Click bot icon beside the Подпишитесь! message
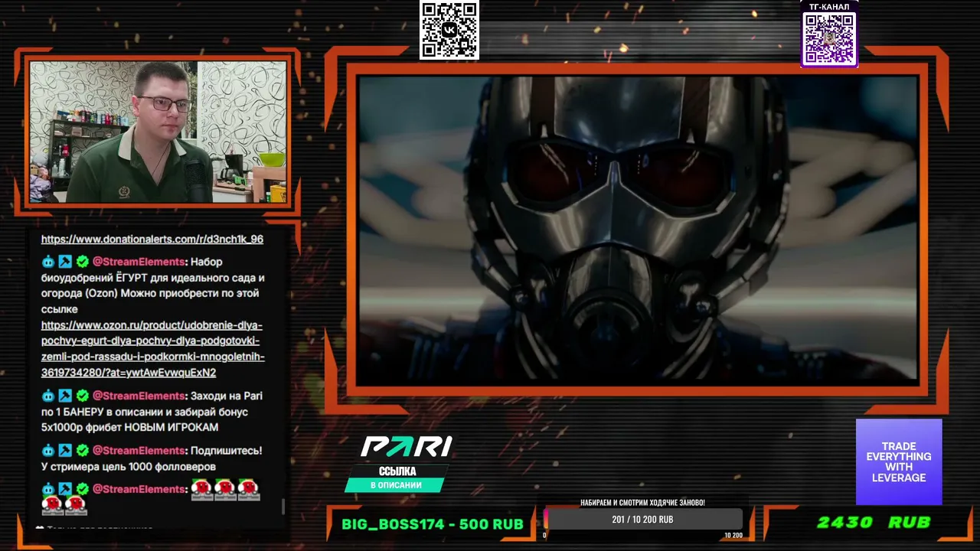Viewport: 980px width, 551px height. click(x=48, y=451)
